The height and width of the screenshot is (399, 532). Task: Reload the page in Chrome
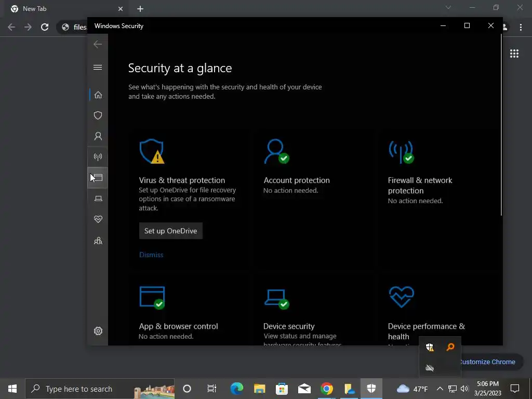click(45, 27)
